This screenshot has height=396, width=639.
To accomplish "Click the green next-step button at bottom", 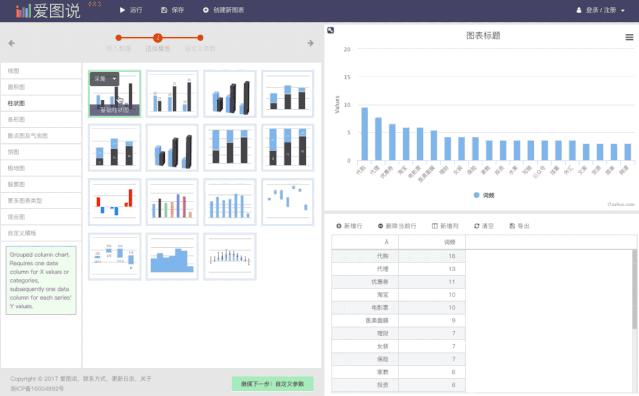I will (x=273, y=384).
